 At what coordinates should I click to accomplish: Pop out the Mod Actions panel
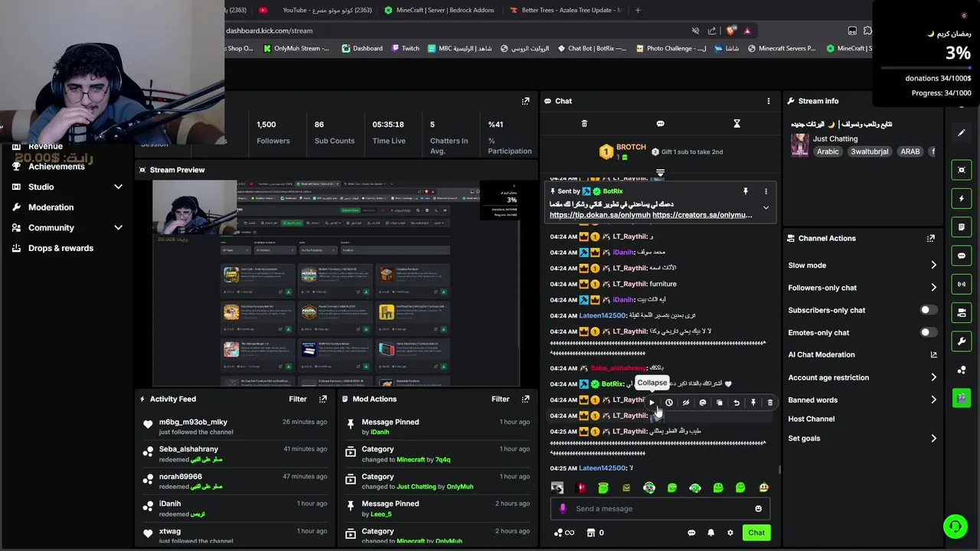(x=525, y=399)
